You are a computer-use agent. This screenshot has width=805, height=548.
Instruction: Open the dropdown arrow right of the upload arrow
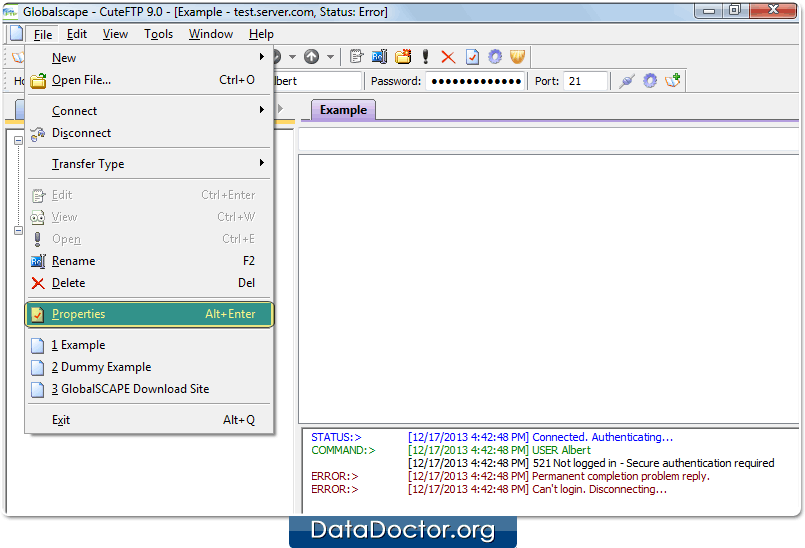click(x=331, y=56)
